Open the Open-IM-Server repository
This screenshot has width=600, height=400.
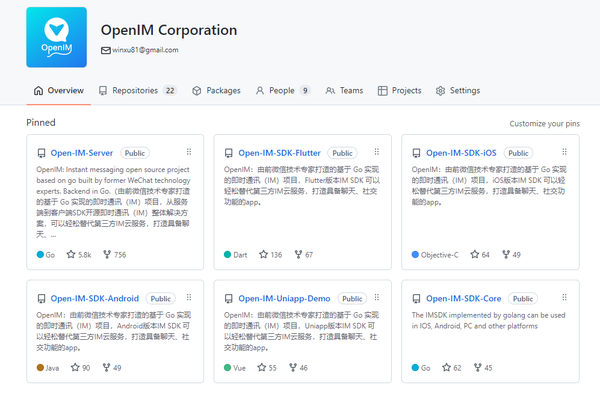[x=82, y=153]
